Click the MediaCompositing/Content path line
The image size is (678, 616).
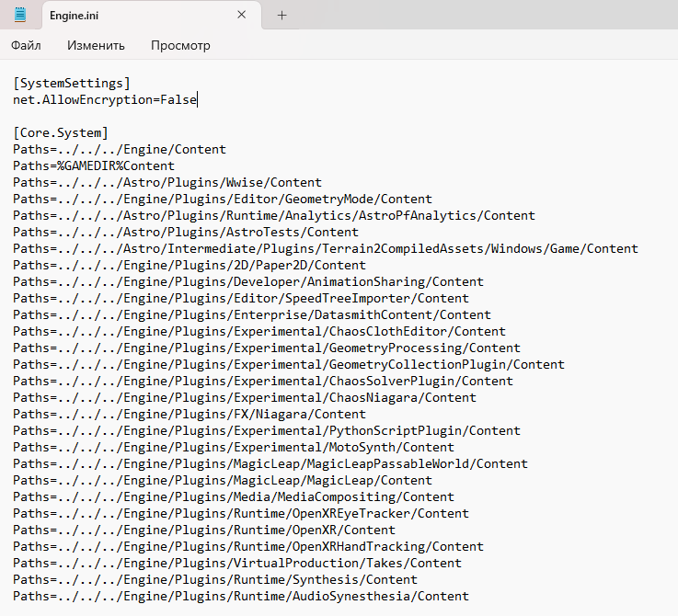(x=234, y=496)
